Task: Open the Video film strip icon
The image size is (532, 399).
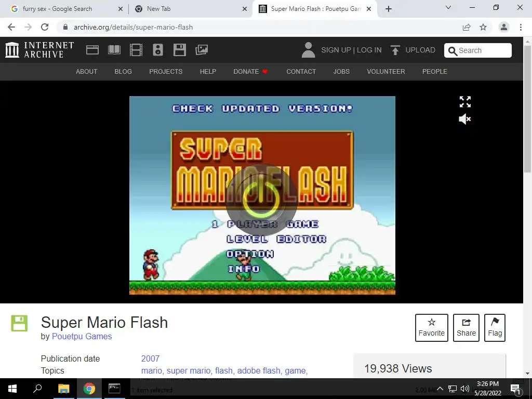Action: point(136,50)
